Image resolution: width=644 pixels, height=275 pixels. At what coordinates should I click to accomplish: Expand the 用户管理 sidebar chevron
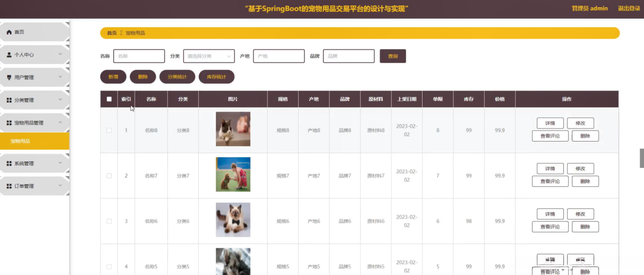[60, 77]
